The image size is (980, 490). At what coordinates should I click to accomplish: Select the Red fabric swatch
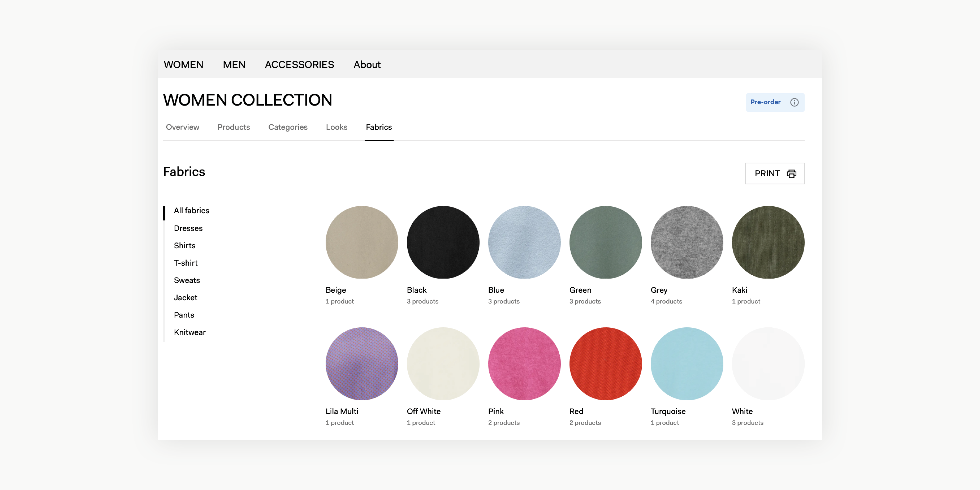[606, 364]
